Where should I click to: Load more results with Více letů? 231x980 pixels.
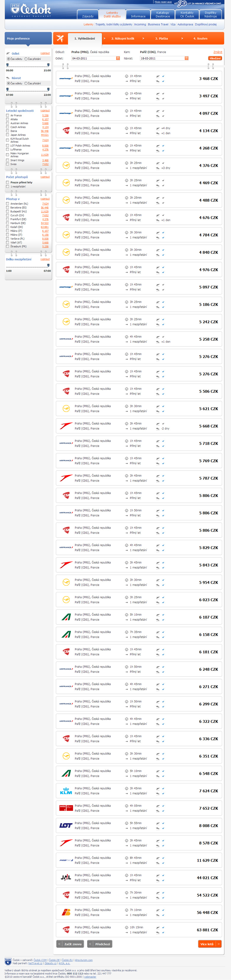tap(210, 944)
